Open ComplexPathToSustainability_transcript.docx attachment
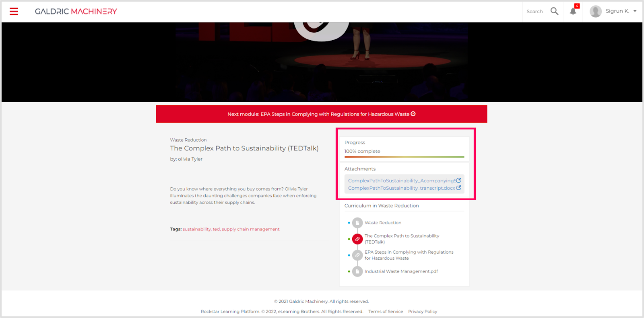Image resolution: width=644 pixels, height=318 pixels. click(401, 188)
